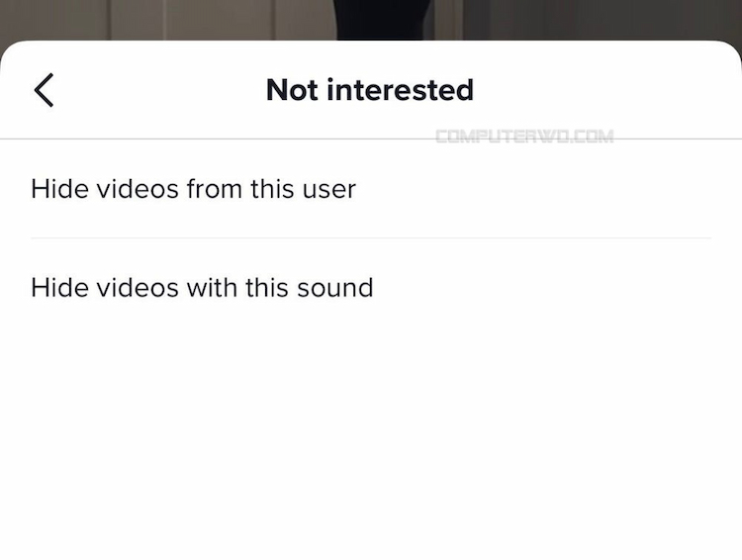Image resolution: width=742 pixels, height=560 pixels.
Task: Click the Not interested sheet title
Action: click(370, 89)
